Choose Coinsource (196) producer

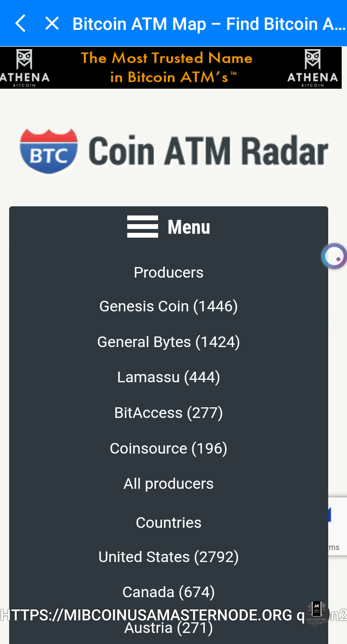click(x=169, y=448)
